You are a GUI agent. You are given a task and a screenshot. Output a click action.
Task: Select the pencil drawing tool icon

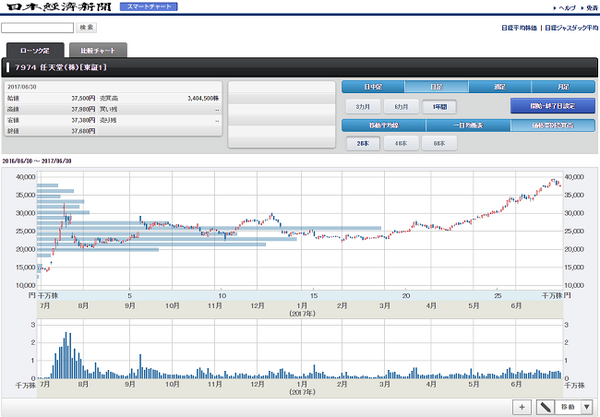pyautogui.click(x=545, y=407)
